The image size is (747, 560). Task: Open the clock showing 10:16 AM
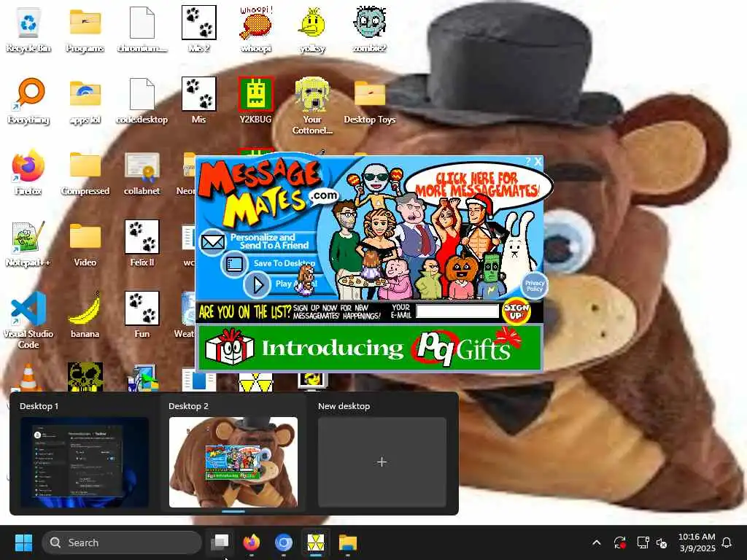(x=697, y=542)
